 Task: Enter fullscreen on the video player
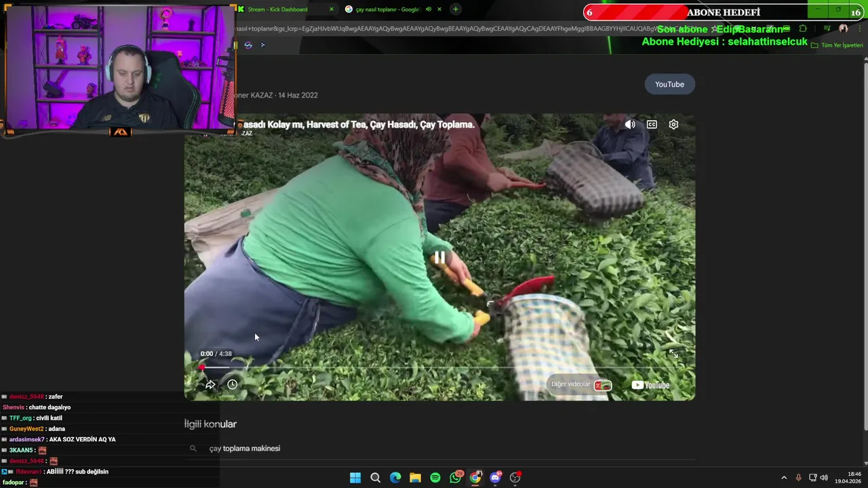673,353
